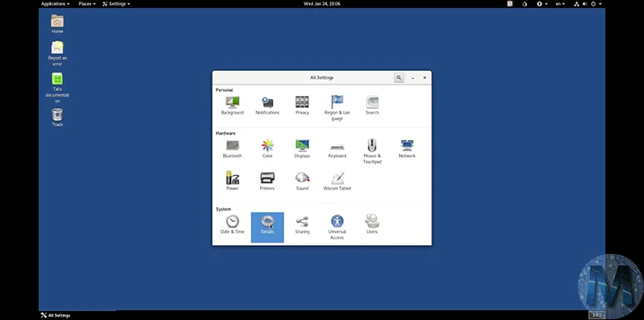644x320 pixels.
Task: Open the Privacy settings panel
Action: click(302, 106)
